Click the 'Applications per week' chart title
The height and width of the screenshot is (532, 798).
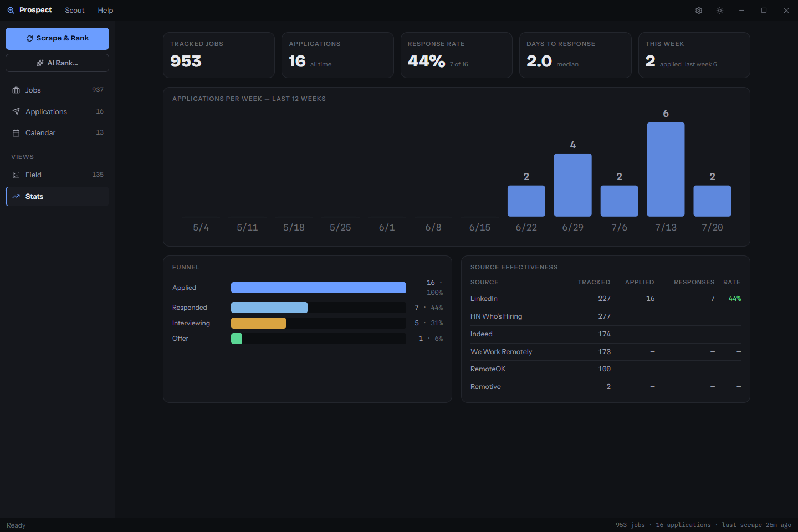point(249,99)
